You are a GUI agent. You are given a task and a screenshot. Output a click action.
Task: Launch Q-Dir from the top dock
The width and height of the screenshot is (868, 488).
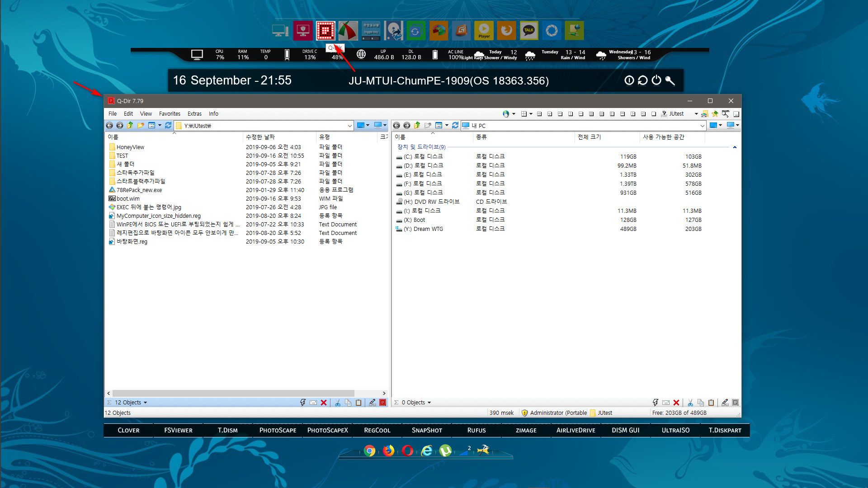click(x=325, y=31)
